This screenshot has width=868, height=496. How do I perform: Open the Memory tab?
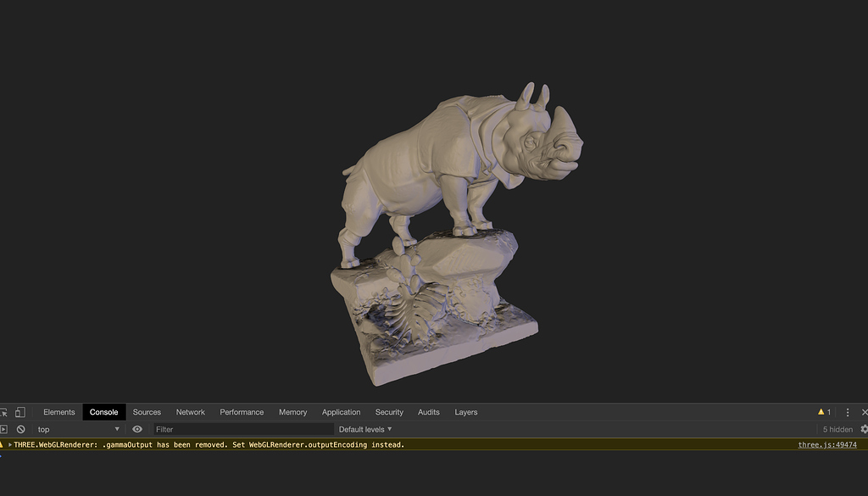[292, 411]
